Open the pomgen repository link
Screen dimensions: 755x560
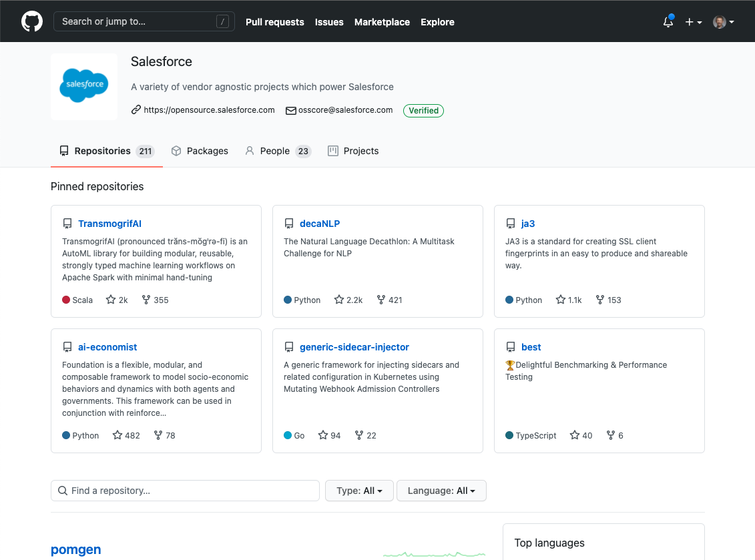tap(76, 549)
